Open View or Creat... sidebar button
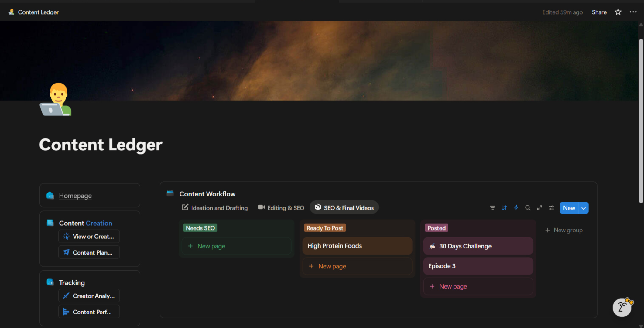 [x=89, y=236]
